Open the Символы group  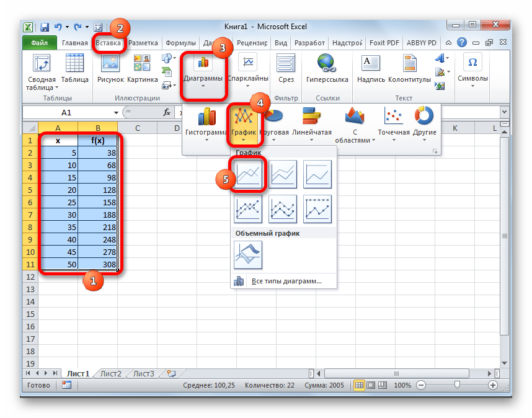tap(472, 71)
